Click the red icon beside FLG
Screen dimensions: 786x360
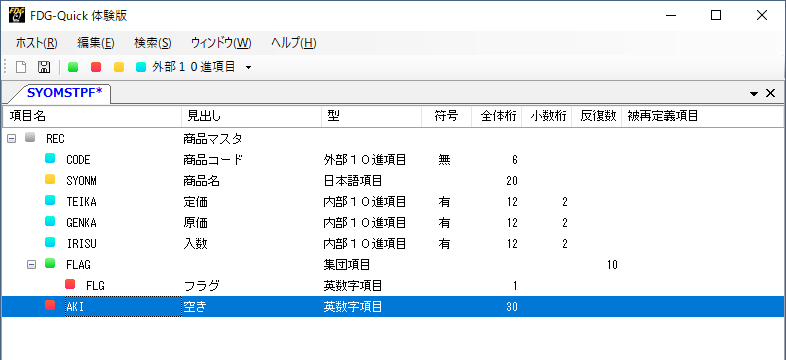pos(70,284)
